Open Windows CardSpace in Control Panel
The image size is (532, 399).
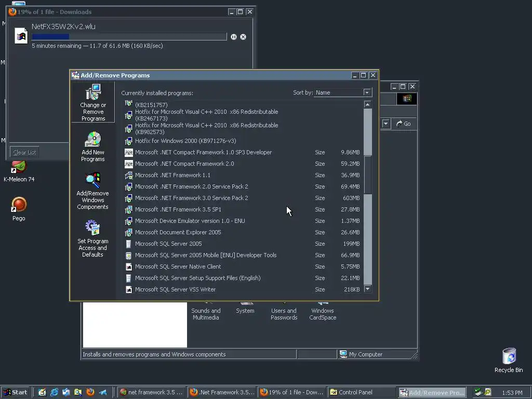323,311
